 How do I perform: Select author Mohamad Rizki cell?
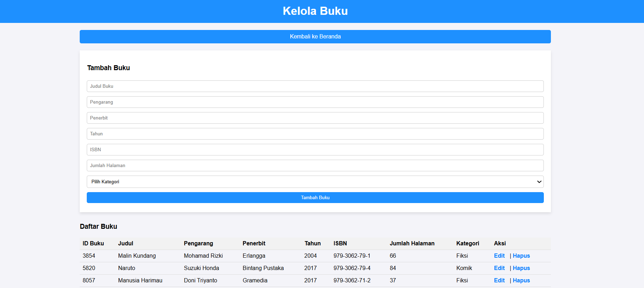point(203,256)
